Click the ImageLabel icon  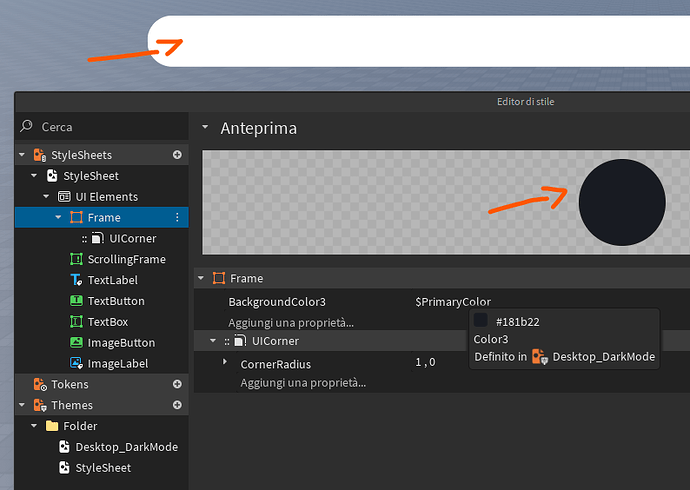(76, 363)
